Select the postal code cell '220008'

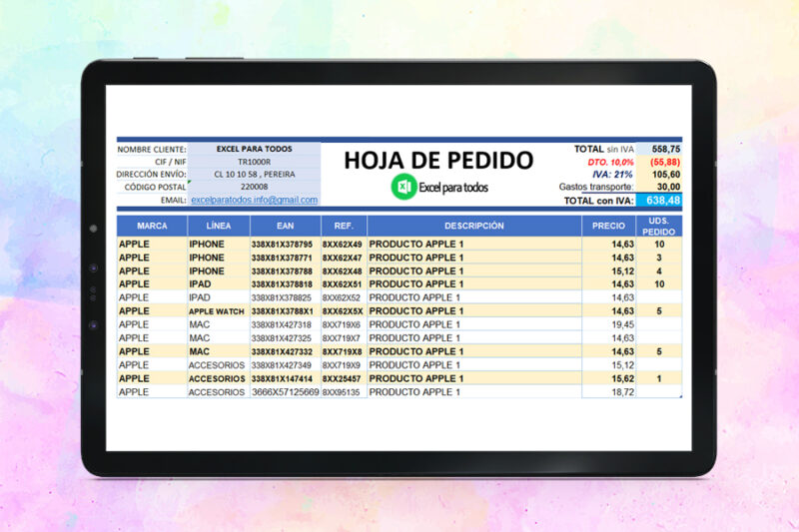pyautogui.click(x=255, y=187)
